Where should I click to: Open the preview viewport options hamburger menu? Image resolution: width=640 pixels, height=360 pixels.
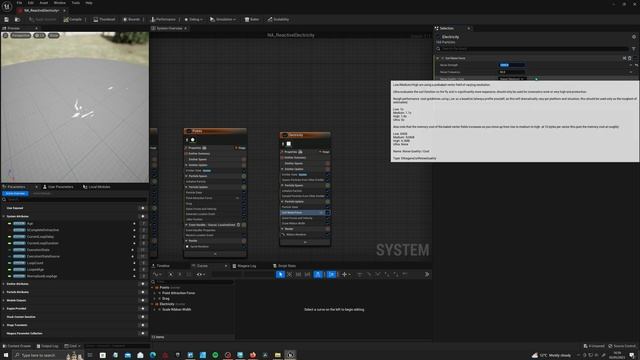5,36
